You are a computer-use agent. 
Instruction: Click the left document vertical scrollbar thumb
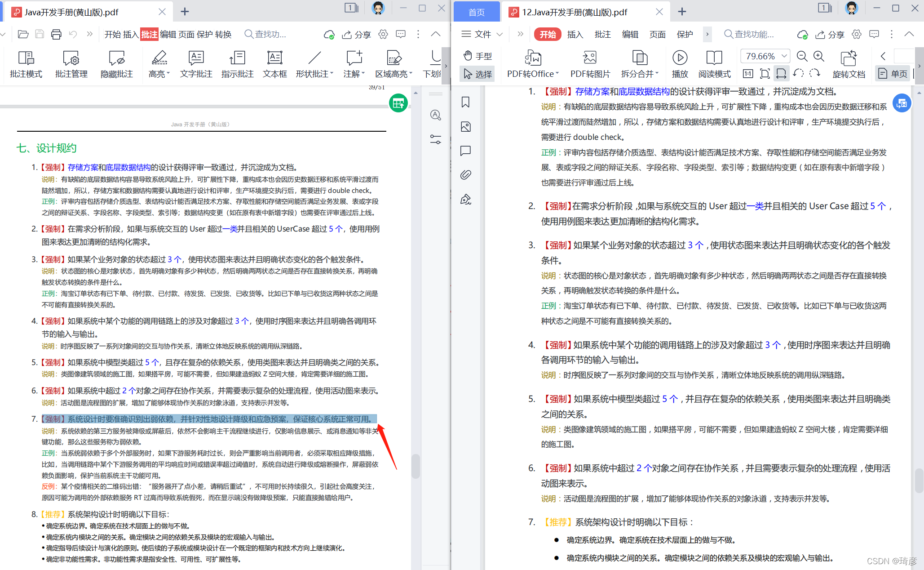coord(416,466)
